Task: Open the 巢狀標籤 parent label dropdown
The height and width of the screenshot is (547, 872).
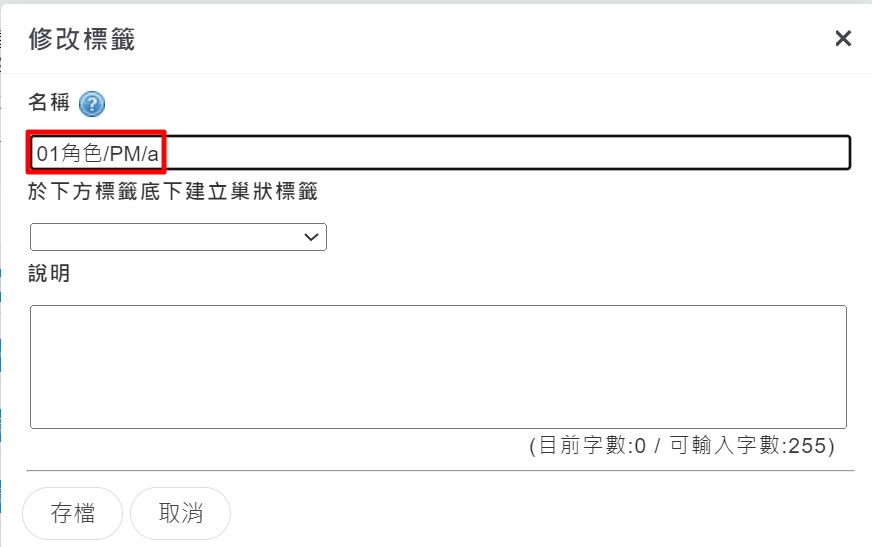Action: pos(178,237)
